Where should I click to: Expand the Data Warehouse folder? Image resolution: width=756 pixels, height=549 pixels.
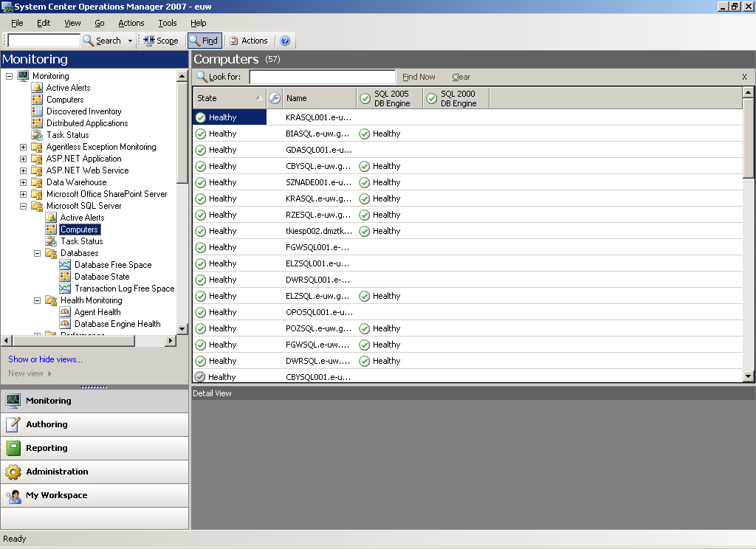coord(23,182)
